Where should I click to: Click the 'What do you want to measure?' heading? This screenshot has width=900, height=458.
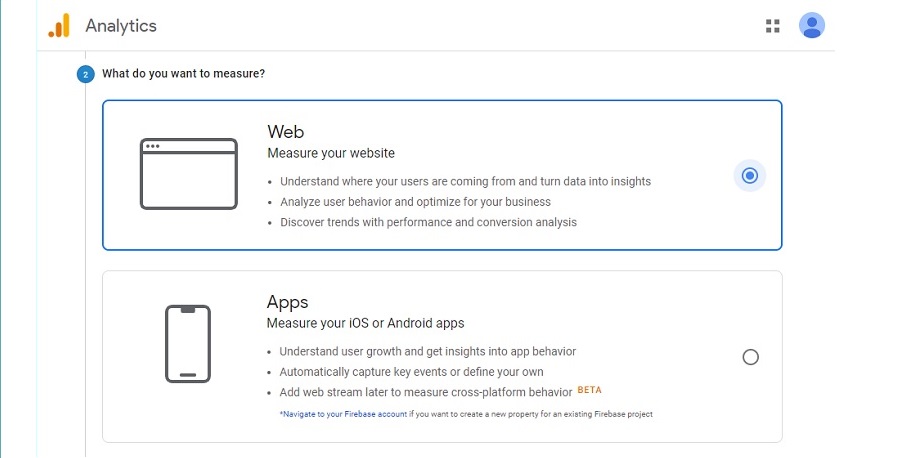tap(183, 74)
